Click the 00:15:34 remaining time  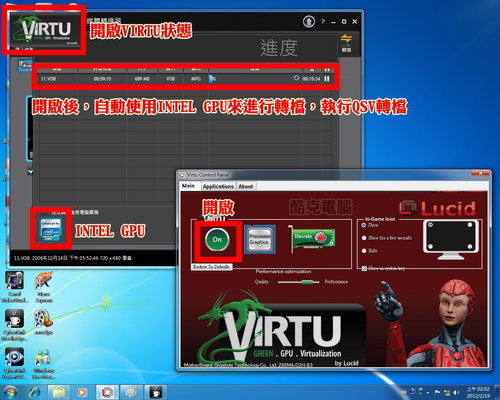coord(311,79)
